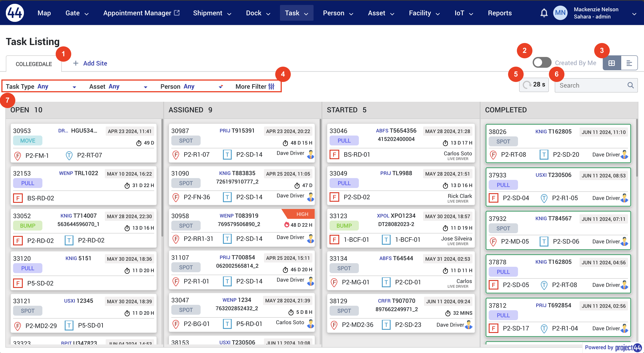
Task: Click the ASSIGNED column scrollbar
Action: click(321, 184)
